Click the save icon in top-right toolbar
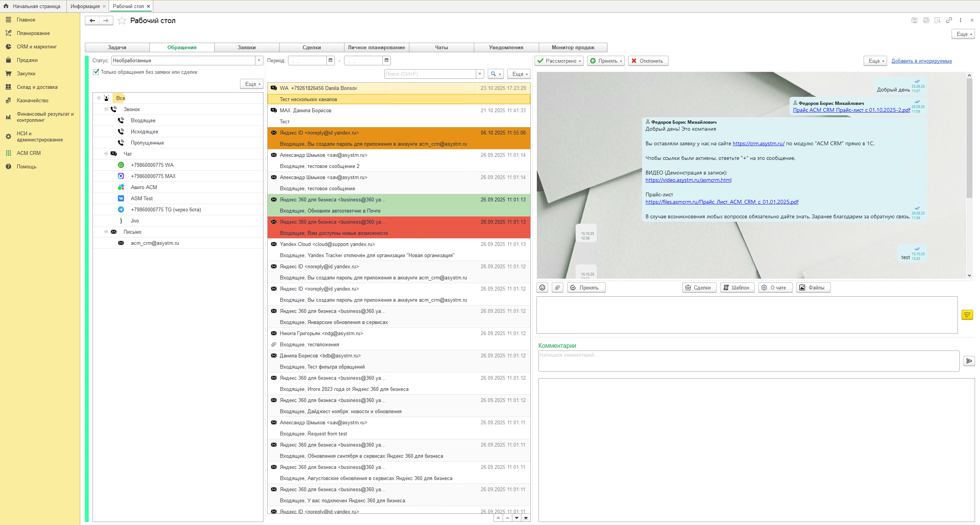Viewport: 980px width, 525px height. [914, 20]
